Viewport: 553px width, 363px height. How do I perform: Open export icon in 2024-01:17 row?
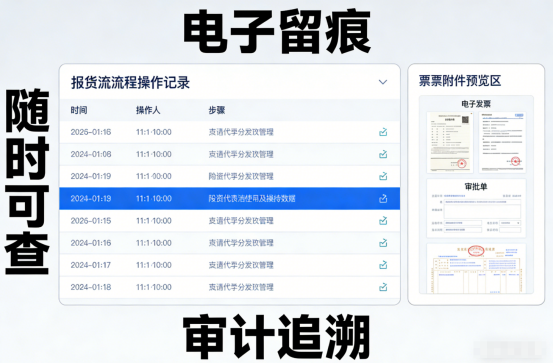383,265
